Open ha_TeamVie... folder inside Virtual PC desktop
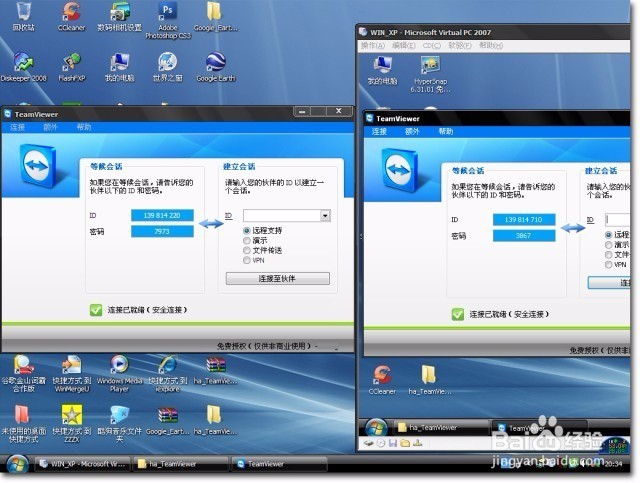The image size is (640, 483). tap(429, 380)
